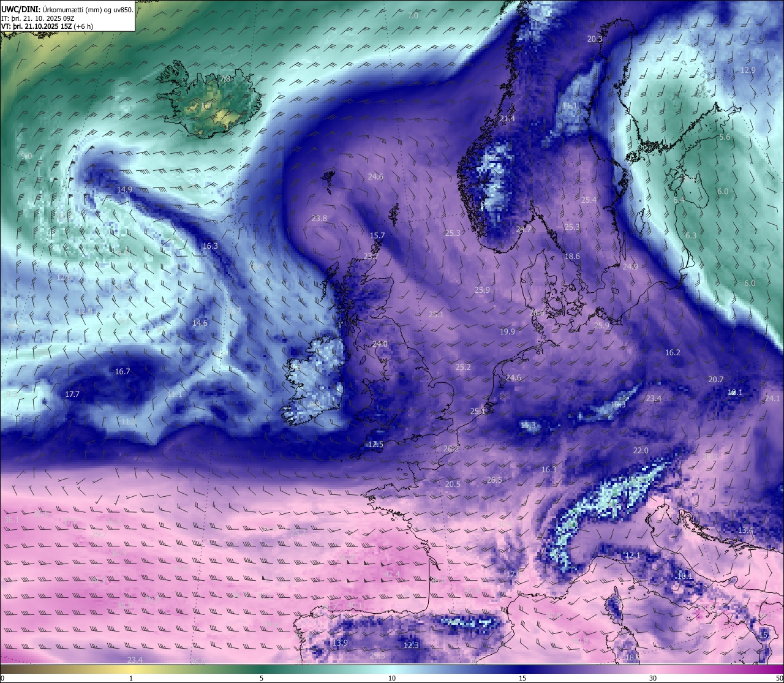Viewport: 784px width, 683px height.
Task: Click the 12.5 value southwest of Cornwall
Action: coord(375,445)
